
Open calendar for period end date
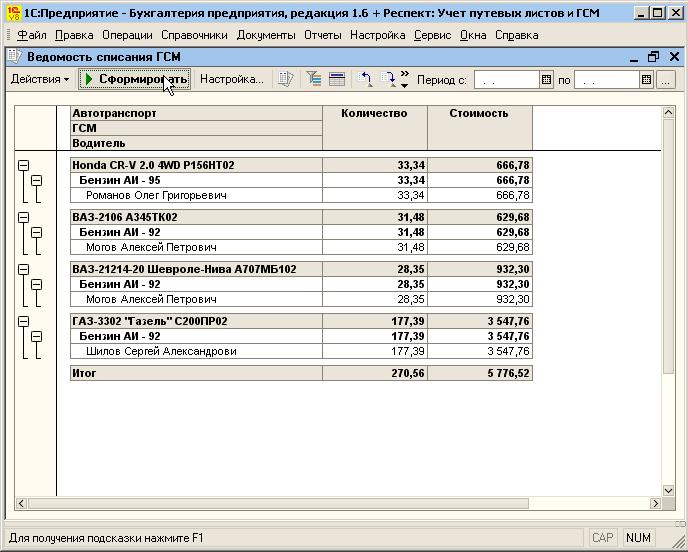tap(646, 80)
